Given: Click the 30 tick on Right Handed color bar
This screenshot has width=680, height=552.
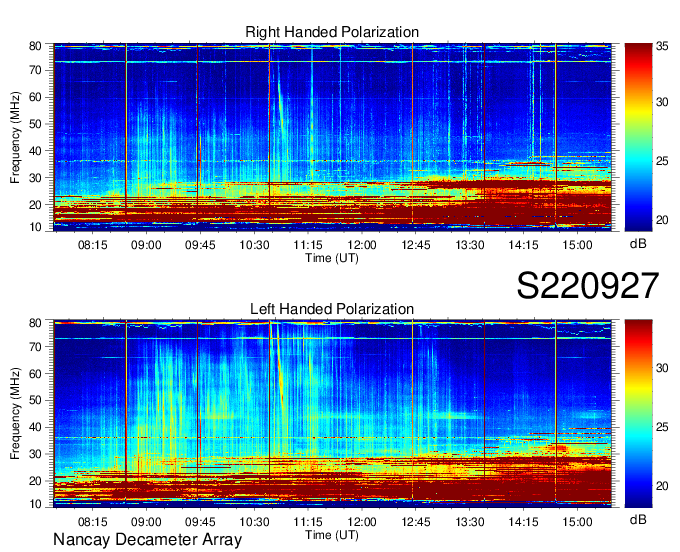Looking at the screenshot, I should (662, 102).
